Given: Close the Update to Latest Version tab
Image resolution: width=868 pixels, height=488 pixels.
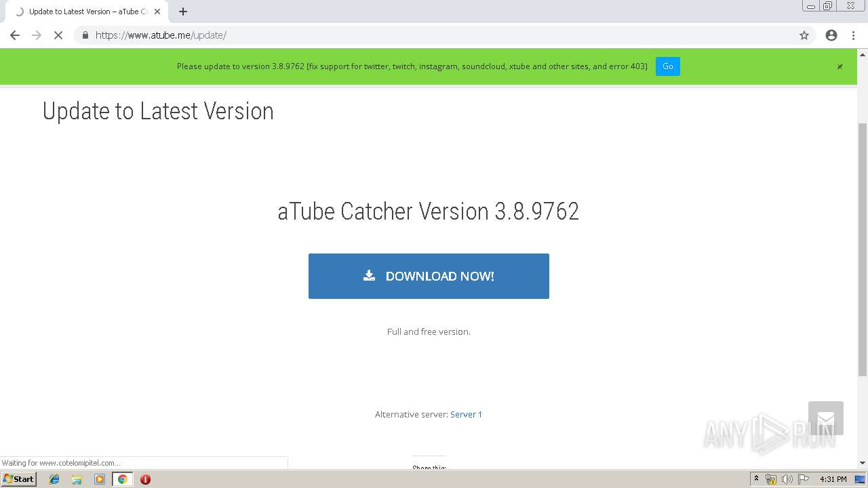Looking at the screenshot, I should click(x=157, y=12).
